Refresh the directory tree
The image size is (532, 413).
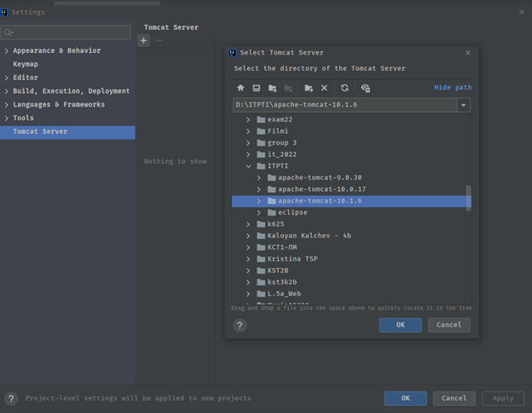tap(344, 88)
